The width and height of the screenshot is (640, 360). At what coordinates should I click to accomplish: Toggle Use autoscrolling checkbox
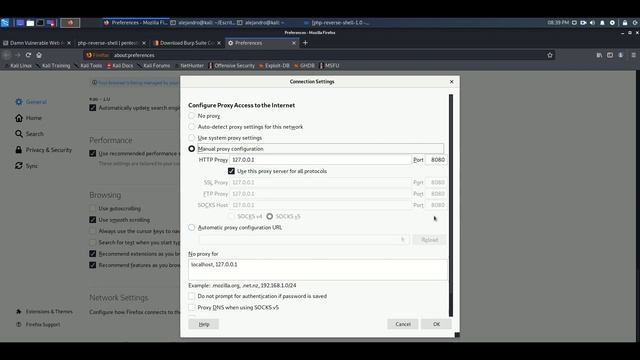pos(93,208)
